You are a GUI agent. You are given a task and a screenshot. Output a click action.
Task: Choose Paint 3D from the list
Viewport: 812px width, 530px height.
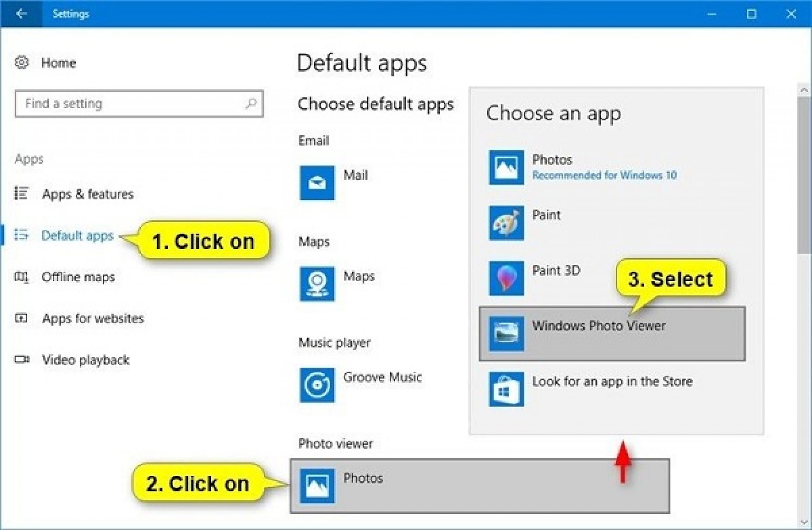556,271
